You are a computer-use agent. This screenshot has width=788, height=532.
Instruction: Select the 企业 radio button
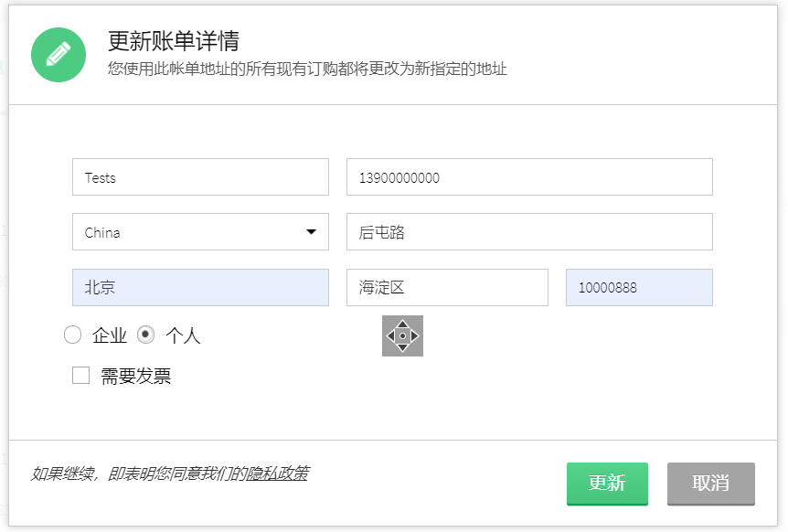click(x=72, y=335)
